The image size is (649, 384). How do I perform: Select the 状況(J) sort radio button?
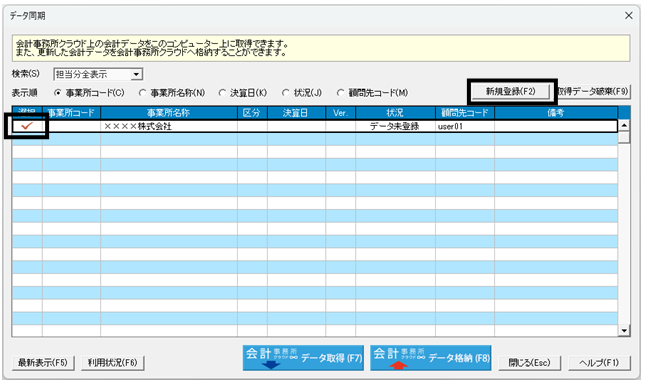286,93
